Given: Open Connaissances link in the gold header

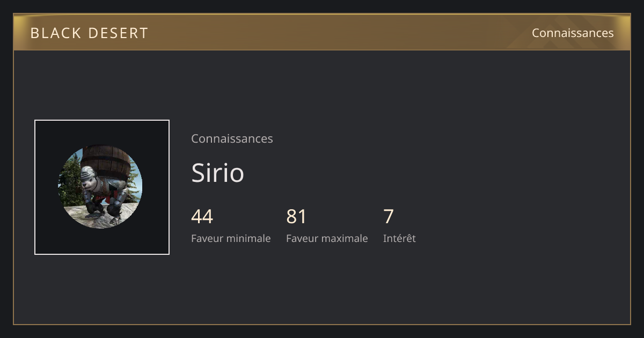Looking at the screenshot, I should [573, 33].
